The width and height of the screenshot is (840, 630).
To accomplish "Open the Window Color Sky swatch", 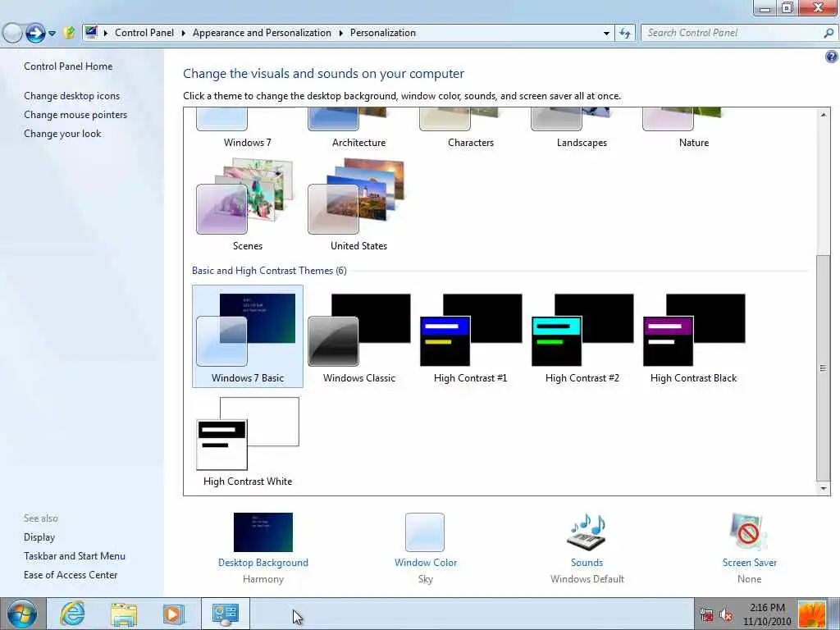I will click(x=425, y=532).
